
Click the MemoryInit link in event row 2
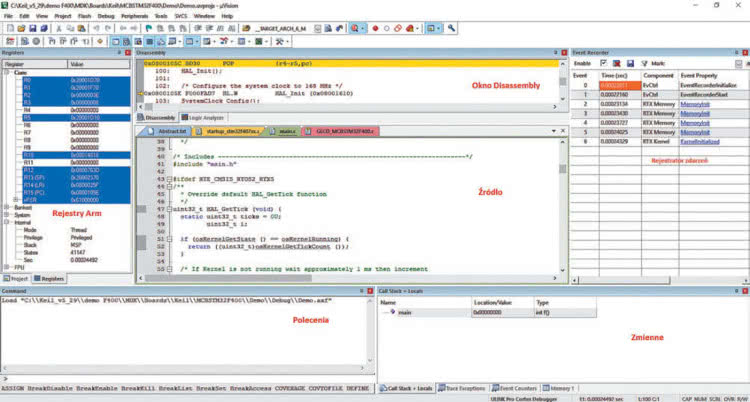(x=694, y=103)
